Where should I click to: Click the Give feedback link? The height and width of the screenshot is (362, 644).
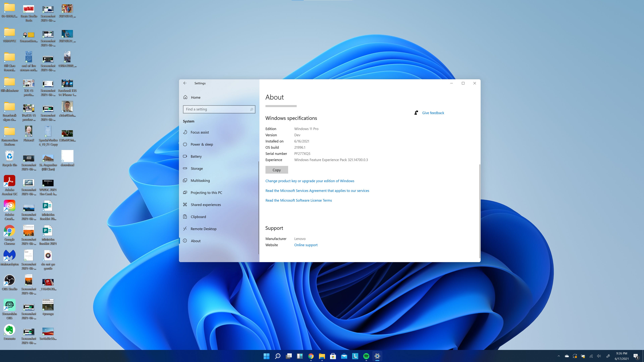[433, 113]
